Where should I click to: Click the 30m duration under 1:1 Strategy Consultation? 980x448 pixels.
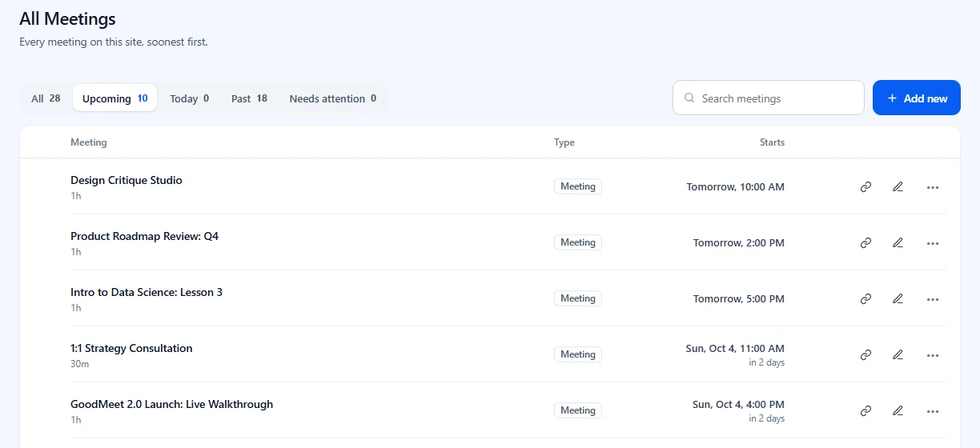(x=79, y=364)
